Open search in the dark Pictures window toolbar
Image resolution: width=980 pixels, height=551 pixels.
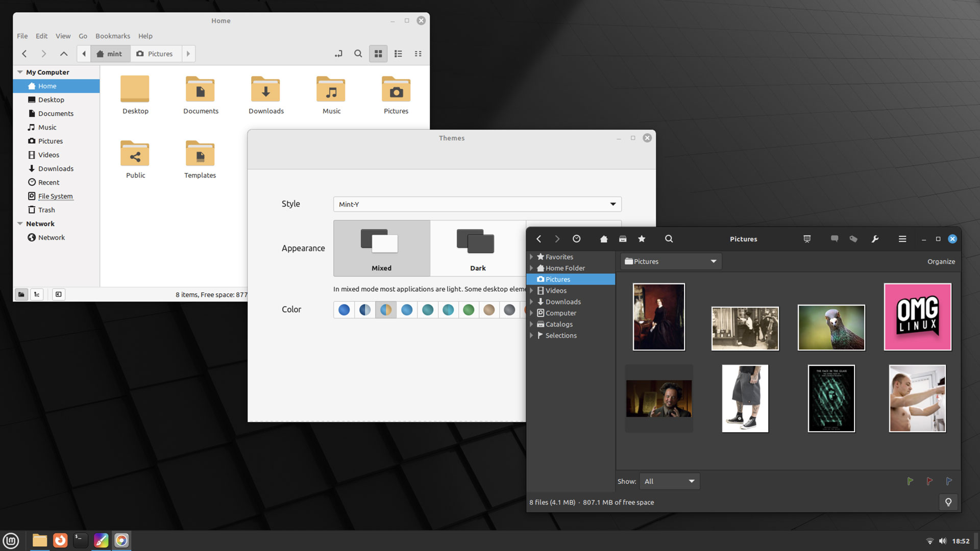669,239
